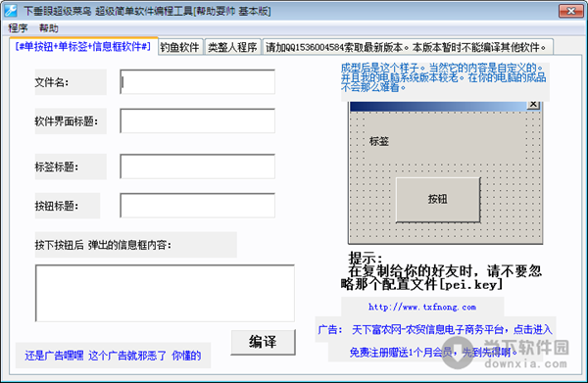The height and width of the screenshot is (383, 588).
Task: Click the 还是广告嘿嘿 advertisement text
Action: 113,356
